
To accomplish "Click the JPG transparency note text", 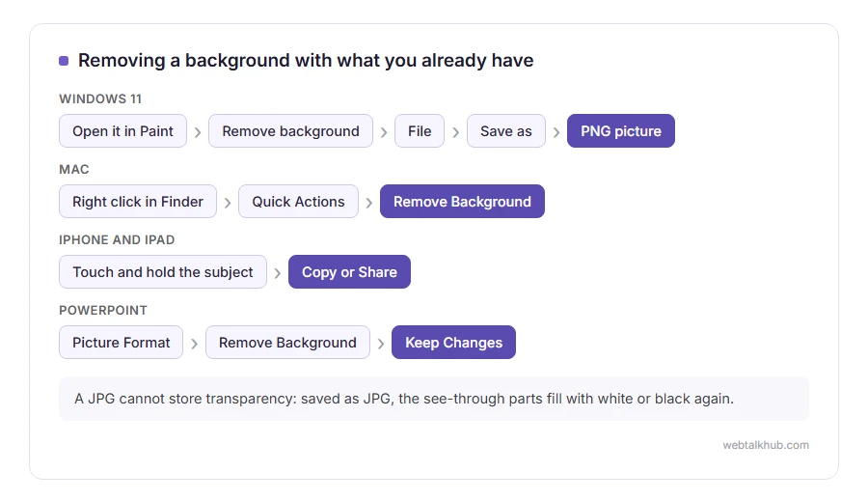I will pyautogui.click(x=404, y=399).
